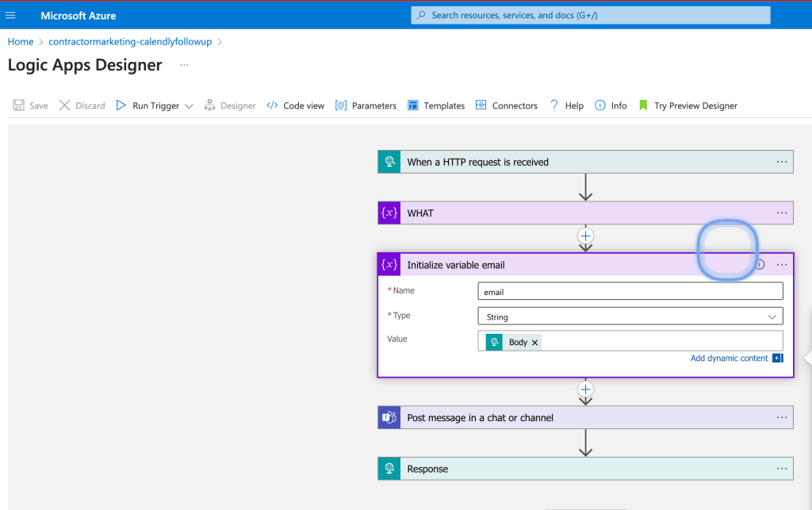812x510 pixels.
Task: Open ellipsis menu on Response action
Action: [782, 469]
